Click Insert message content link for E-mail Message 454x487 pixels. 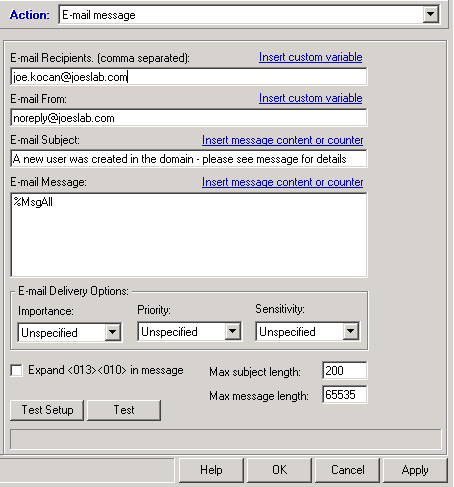point(282,182)
